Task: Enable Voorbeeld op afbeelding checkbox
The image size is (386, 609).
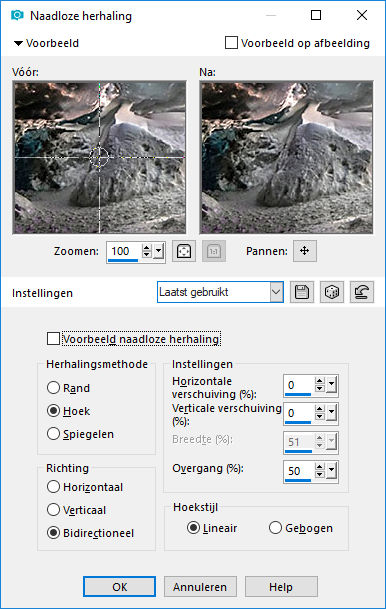Action: coord(231,43)
